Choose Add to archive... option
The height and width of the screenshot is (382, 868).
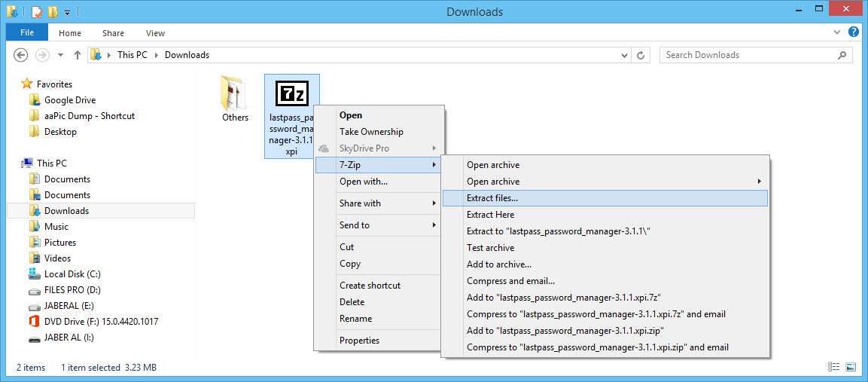click(605, 264)
